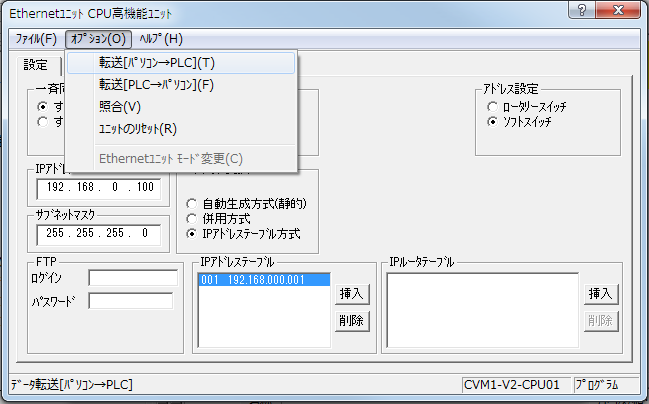Click the FTP パスワード text field
The image size is (649, 404).
tap(124, 300)
